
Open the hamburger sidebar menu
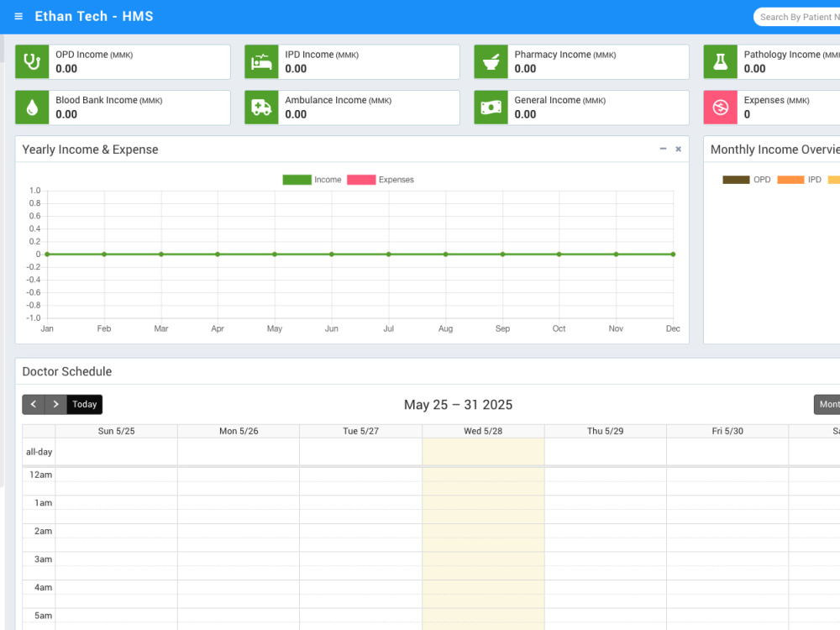(x=18, y=17)
